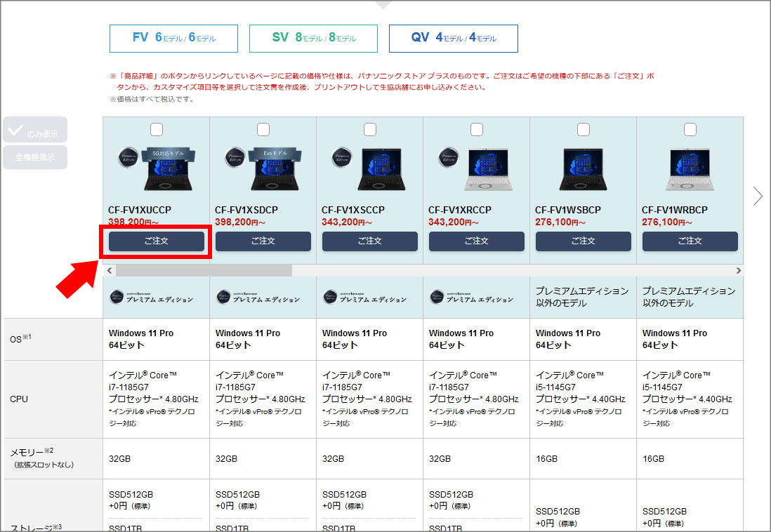Click the OS row header
This screenshot has height=532, width=771.
pos(53,339)
